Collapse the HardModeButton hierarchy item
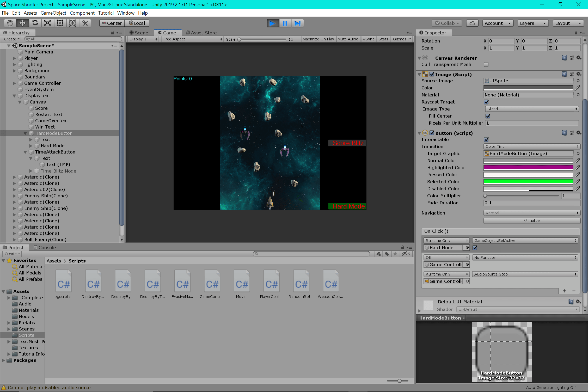Image resolution: width=588 pixels, height=392 pixels. pos(25,133)
